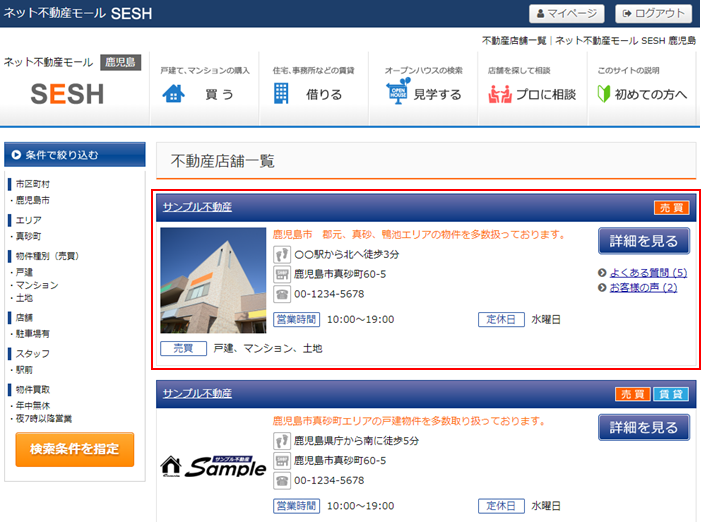Open 不動産店舗一覧 breadcrumb link
This screenshot has width=701, height=522.
pos(514,41)
